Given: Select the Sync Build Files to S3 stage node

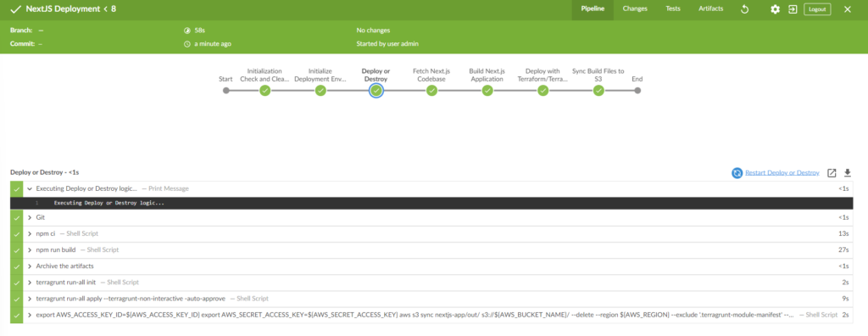Looking at the screenshot, I should pyautogui.click(x=598, y=91).
